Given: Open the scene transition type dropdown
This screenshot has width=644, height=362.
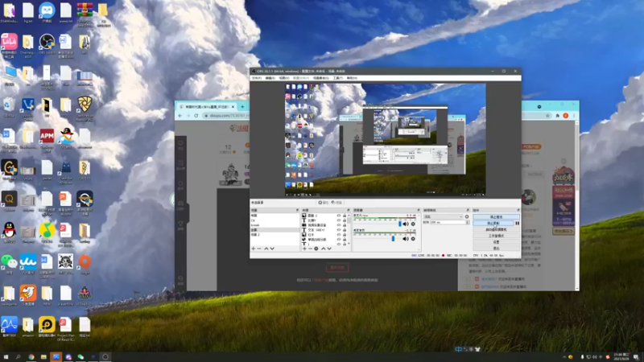Looking at the screenshot, I should [444, 216].
